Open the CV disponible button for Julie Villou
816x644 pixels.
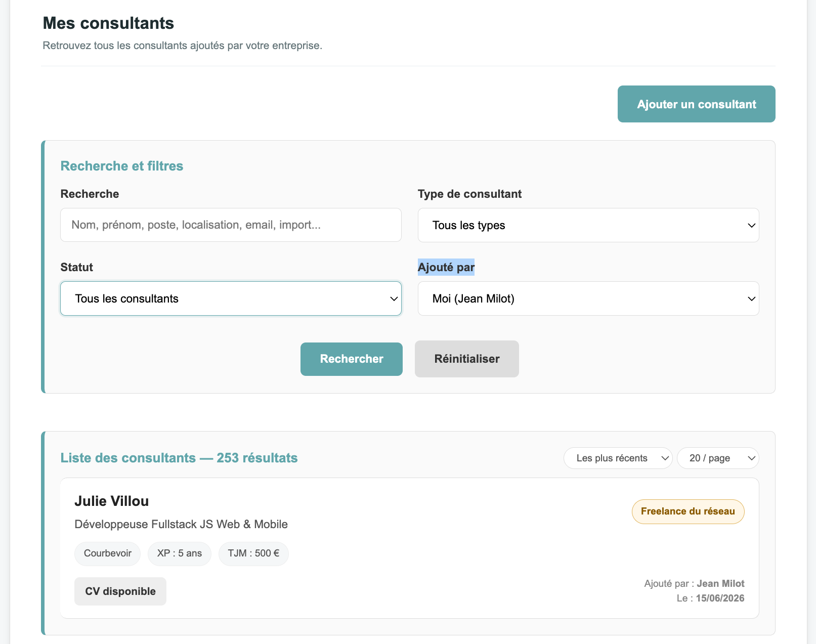pyautogui.click(x=120, y=591)
